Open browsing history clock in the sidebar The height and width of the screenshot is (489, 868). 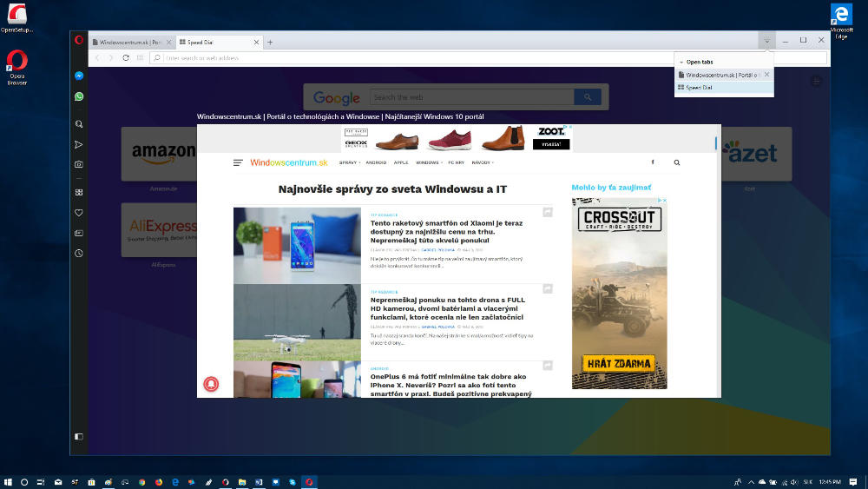[x=79, y=253]
